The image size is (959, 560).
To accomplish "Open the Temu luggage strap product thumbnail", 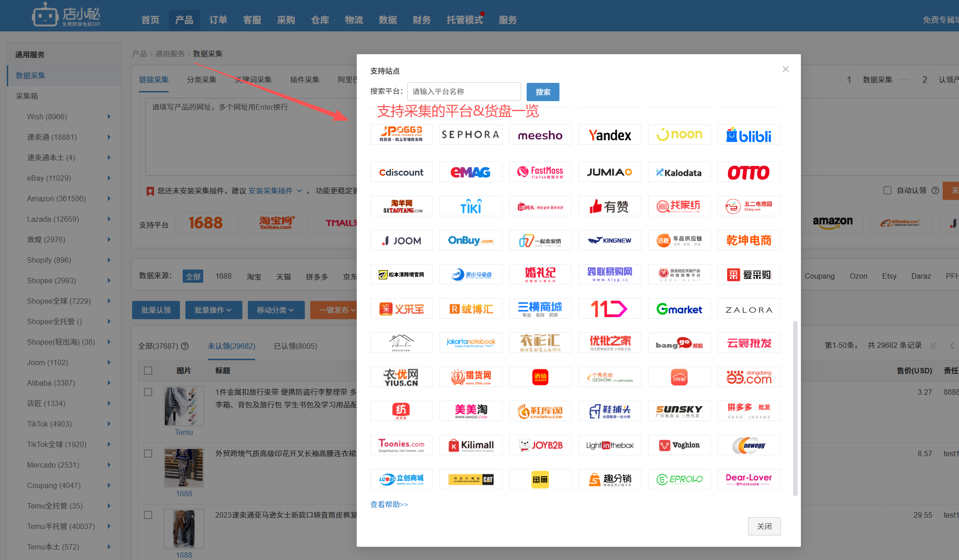I will [184, 406].
